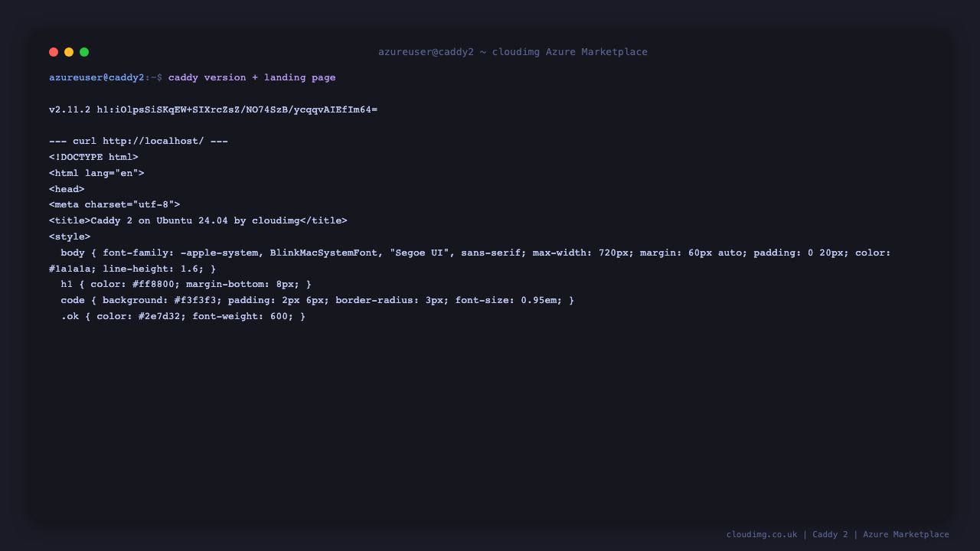Click the <head> tag line
Viewport: 980px width, 551px height.
tap(67, 190)
